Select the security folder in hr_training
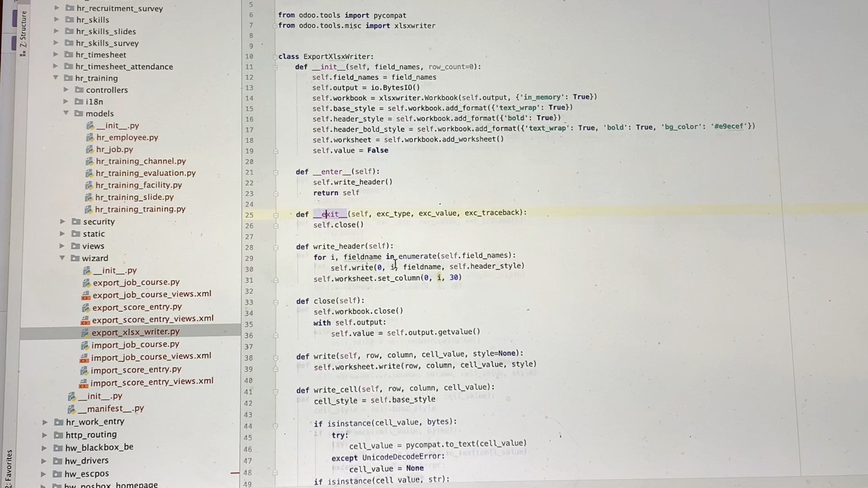868x488 pixels. click(x=99, y=221)
